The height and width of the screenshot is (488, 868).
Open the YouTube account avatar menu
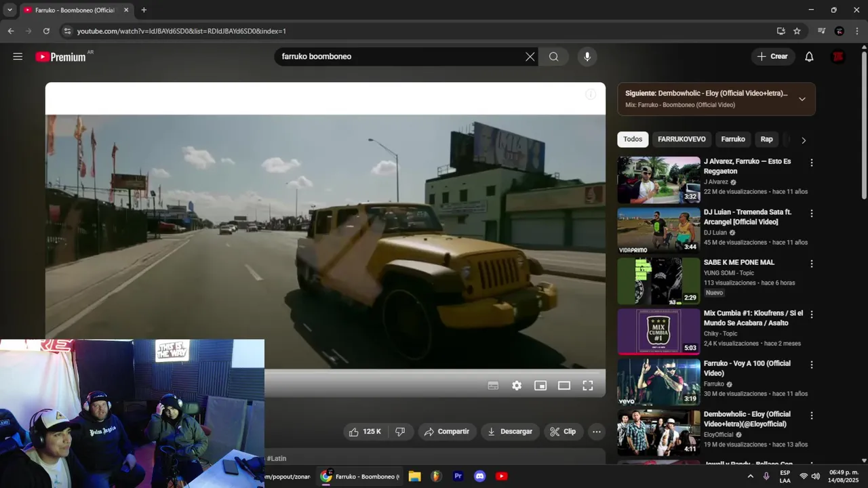click(x=838, y=57)
